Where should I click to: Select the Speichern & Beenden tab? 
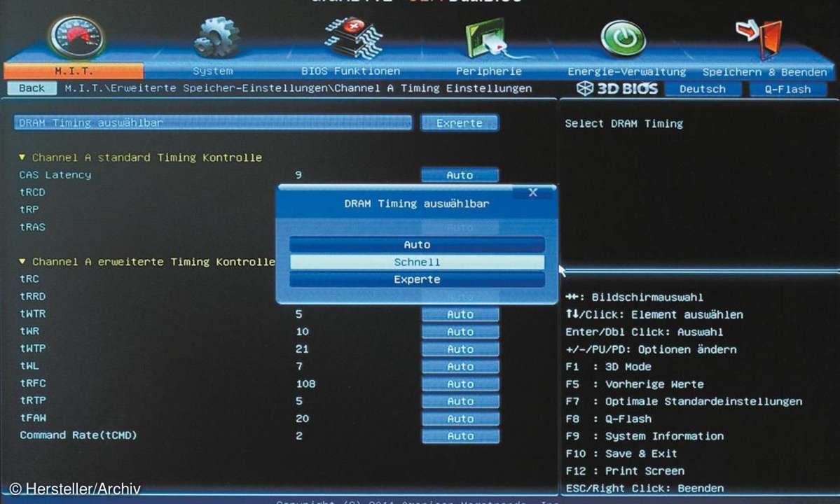[x=764, y=71]
